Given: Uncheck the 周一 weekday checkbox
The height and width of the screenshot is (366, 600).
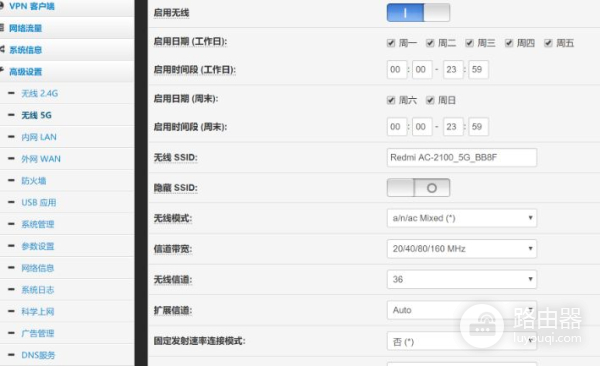Looking at the screenshot, I should 391,43.
